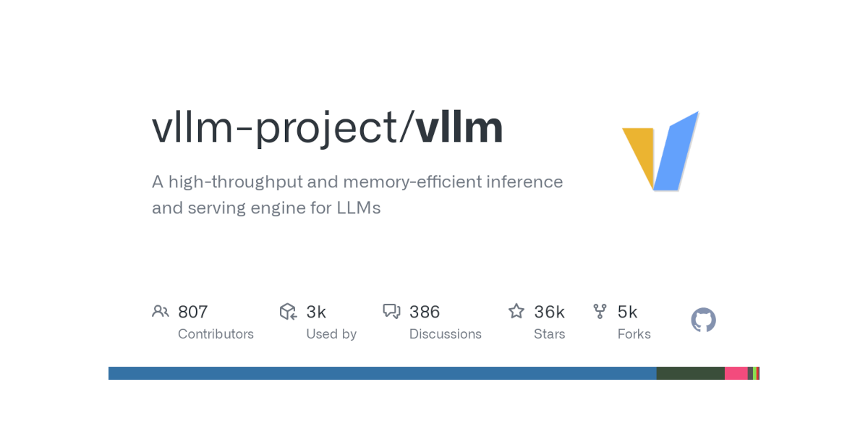Click the GitHub octocat icon

[703, 320]
